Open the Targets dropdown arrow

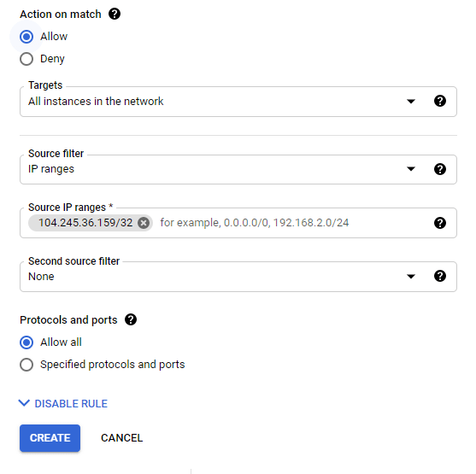[x=411, y=102]
